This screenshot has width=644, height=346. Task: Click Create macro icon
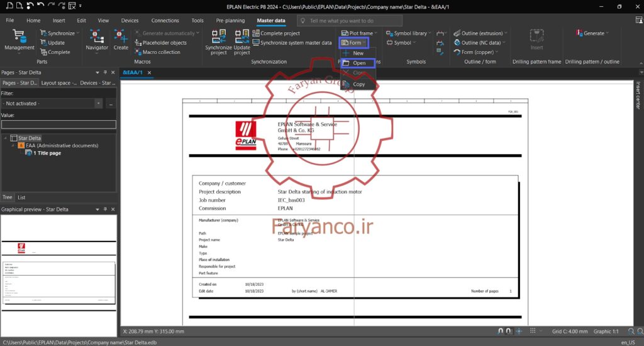(x=121, y=40)
